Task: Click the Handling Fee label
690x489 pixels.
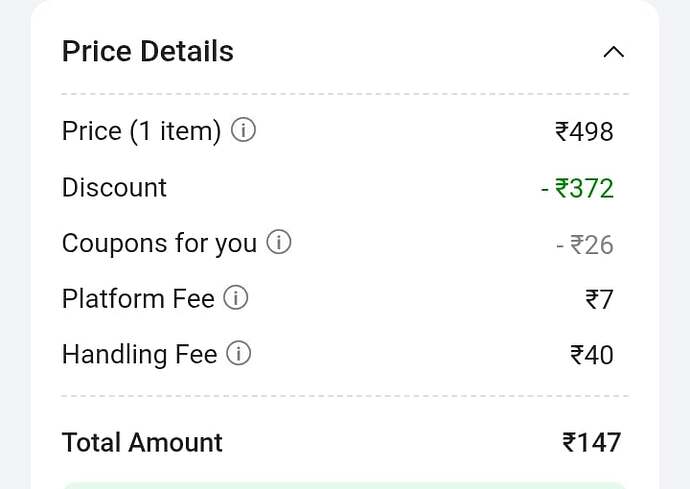Action: [139, 354]
